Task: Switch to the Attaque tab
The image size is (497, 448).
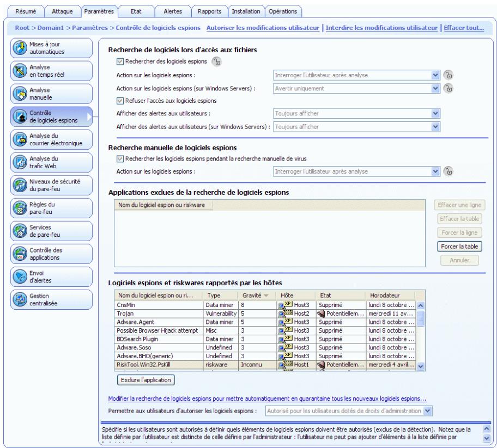Action: tap(62, 11)
